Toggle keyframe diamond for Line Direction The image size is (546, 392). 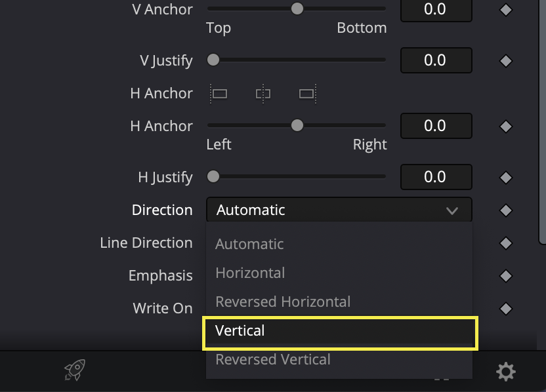(505, 243)
